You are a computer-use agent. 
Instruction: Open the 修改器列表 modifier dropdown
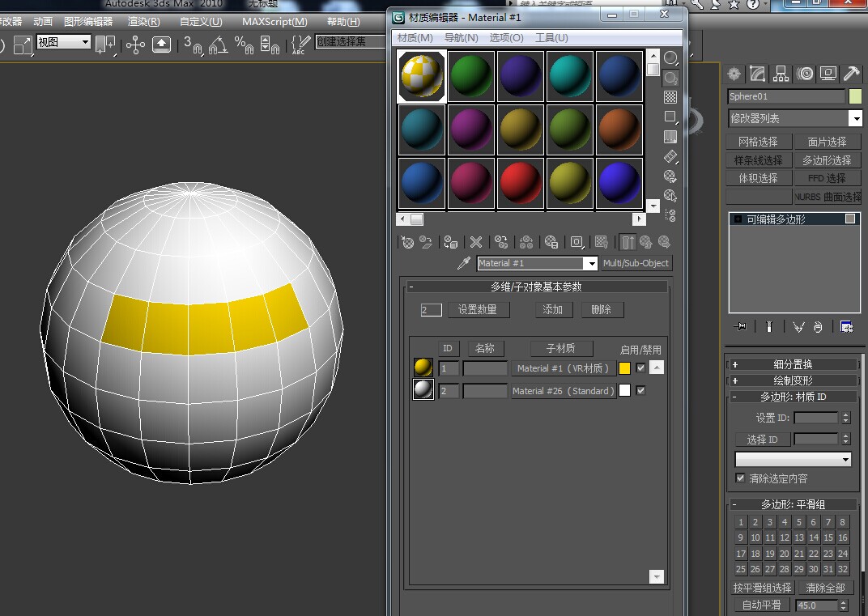click(x=854, y=118)
